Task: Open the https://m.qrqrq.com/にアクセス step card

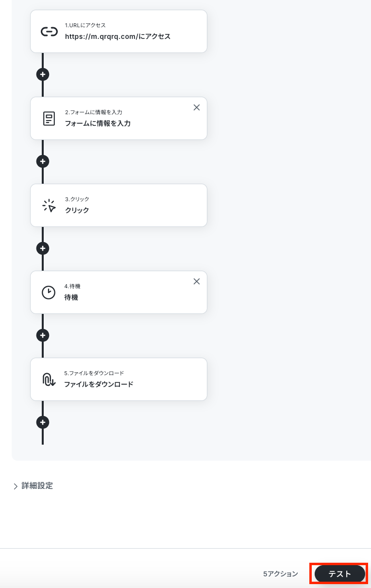Action: tap(118, 32)
